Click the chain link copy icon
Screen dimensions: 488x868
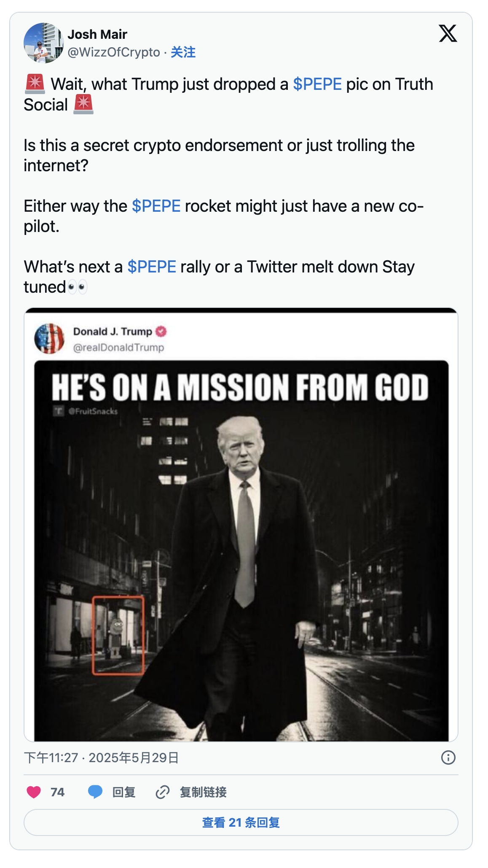162,792
